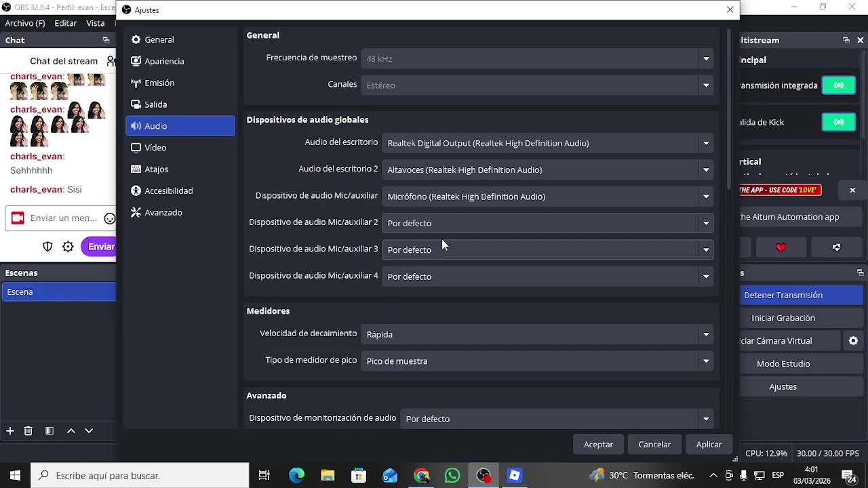Open Task View on the taskbar
The image size is (868, 488).
264,475
